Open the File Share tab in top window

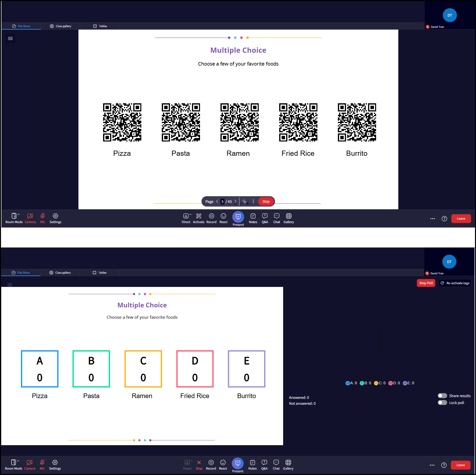click(21, 26)
